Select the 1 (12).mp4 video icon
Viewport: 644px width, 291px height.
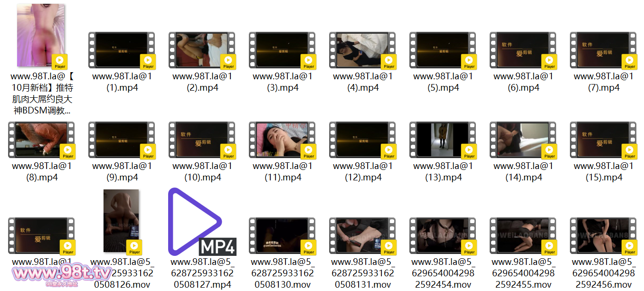coord(362,140)
